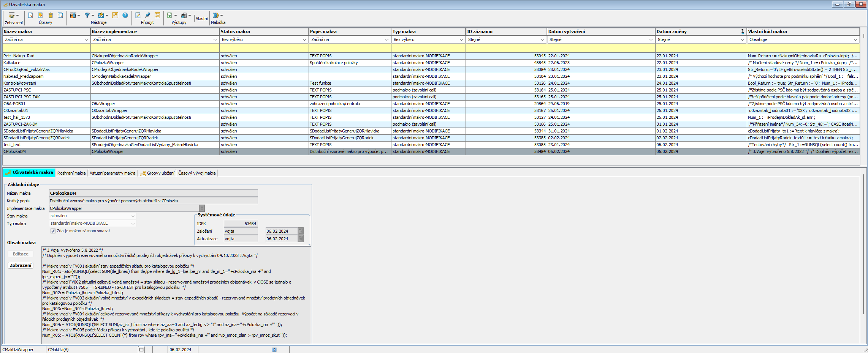
Task: Select the Kalkulace row in the macro list
Action: [x=12, y=63]
